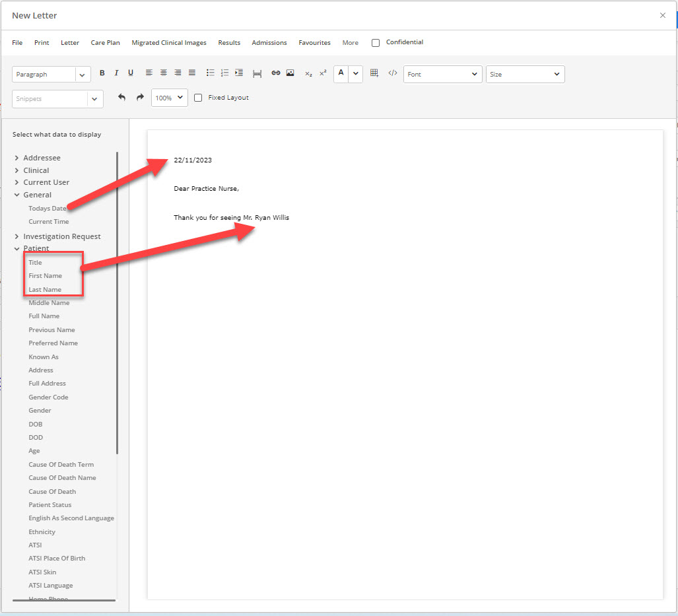Open the File menu
This screenshot has width=678, height=616.
point(17,43)
